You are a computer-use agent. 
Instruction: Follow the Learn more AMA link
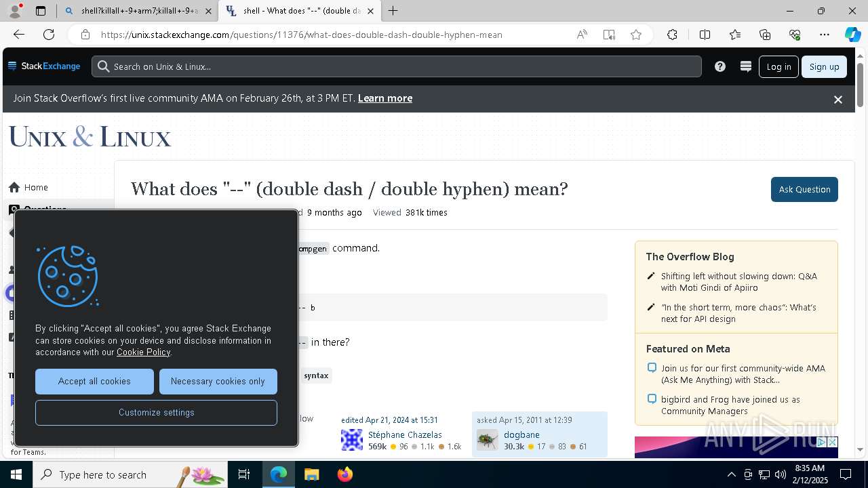[x=385, y=98]
